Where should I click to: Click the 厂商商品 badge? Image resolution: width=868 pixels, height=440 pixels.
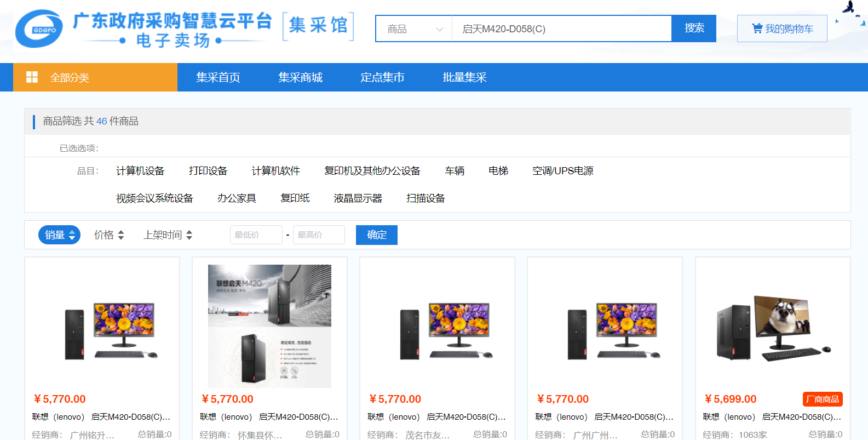pyautogui.click(x=822, y=399)
